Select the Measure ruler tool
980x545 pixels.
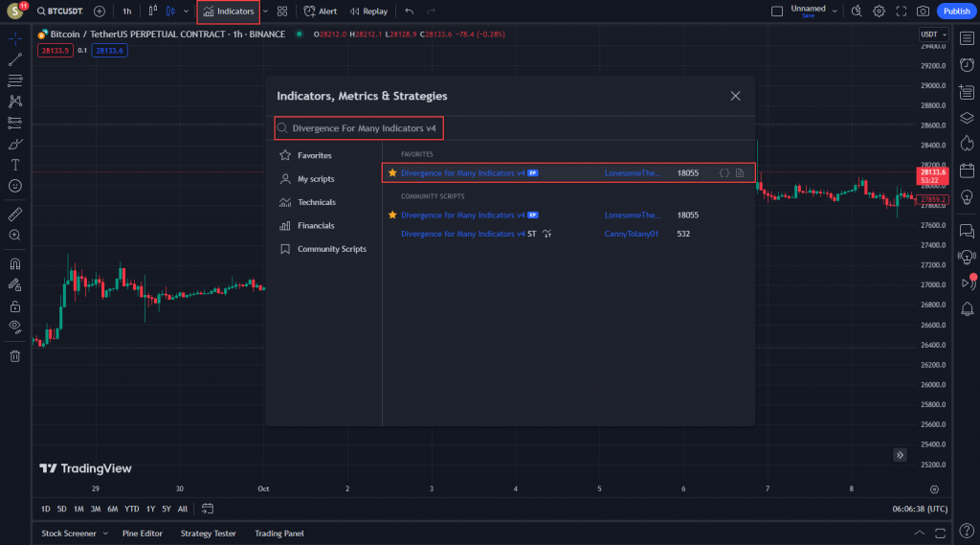[15, 214]
